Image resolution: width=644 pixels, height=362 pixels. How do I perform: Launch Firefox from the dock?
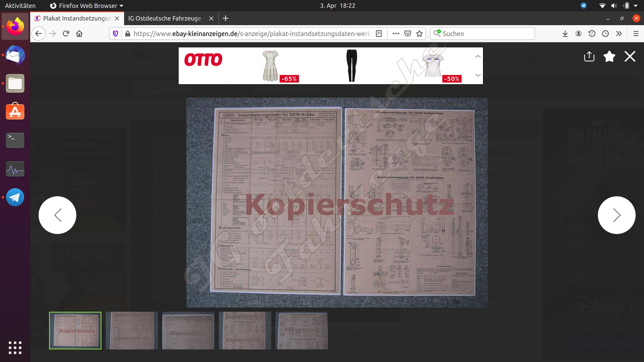tap(15, 26)
